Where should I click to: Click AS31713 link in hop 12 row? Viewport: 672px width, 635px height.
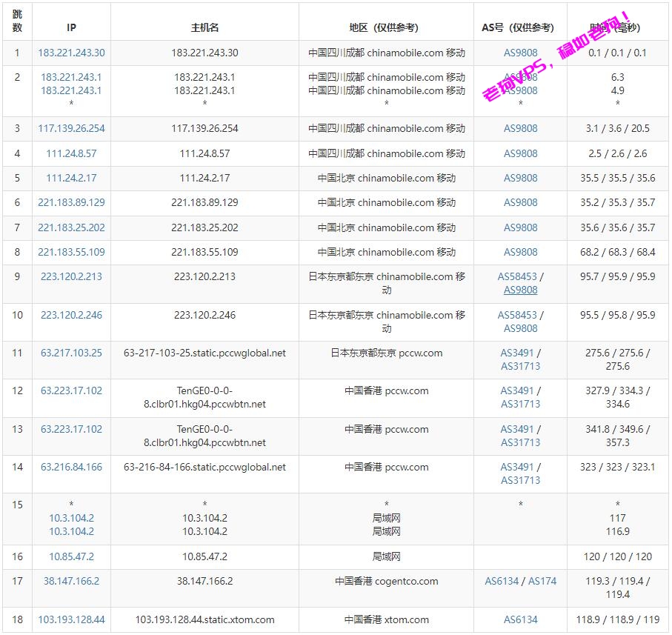pos(520,404)
